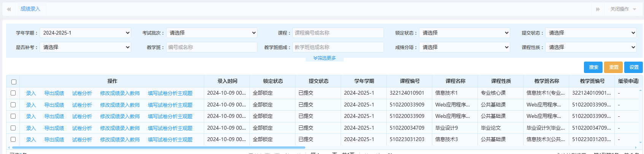Open the 考试批次 dropdown
This screenshot has height=154, width=644.
pos(211,33)
